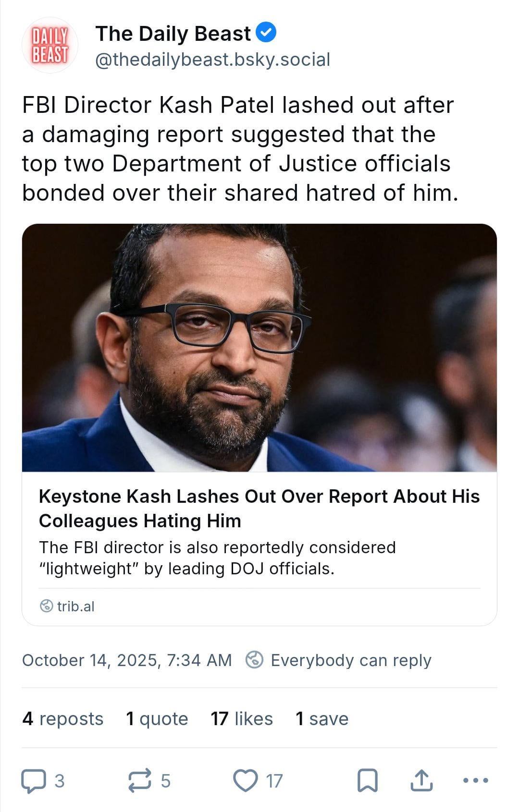519x812 pixels.
Task: Click the 1 save count
Action: point(321,719)
